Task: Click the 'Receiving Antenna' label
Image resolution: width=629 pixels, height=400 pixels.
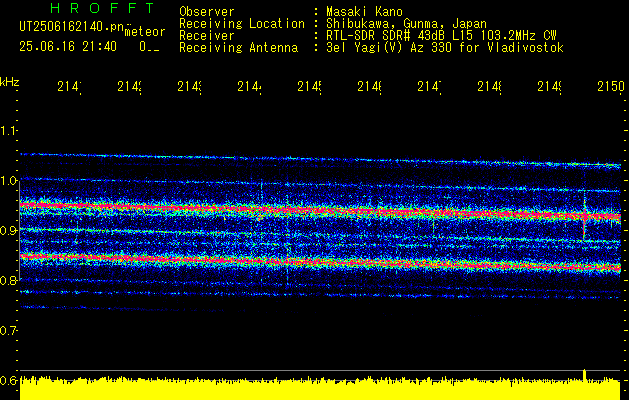Action: click(x=238, y=48)
